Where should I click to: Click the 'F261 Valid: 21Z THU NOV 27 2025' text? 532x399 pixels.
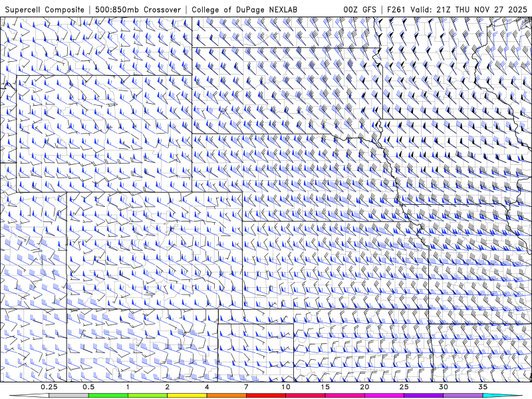[x=457, y=10]
